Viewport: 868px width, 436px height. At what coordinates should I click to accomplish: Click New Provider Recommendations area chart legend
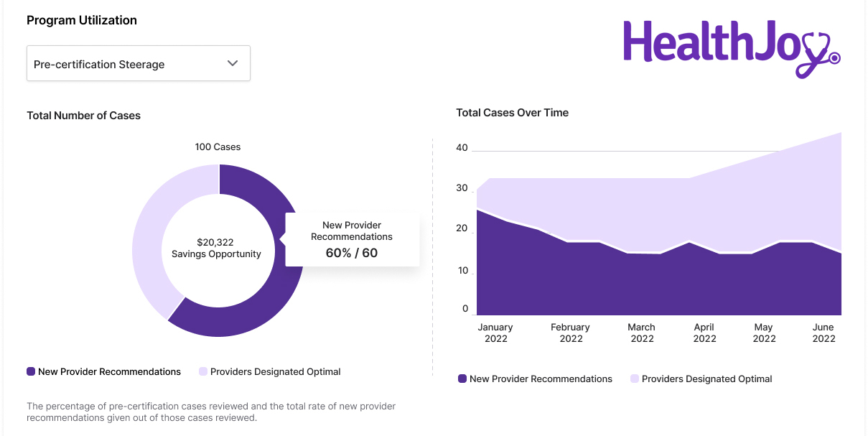tap(535, 379)
